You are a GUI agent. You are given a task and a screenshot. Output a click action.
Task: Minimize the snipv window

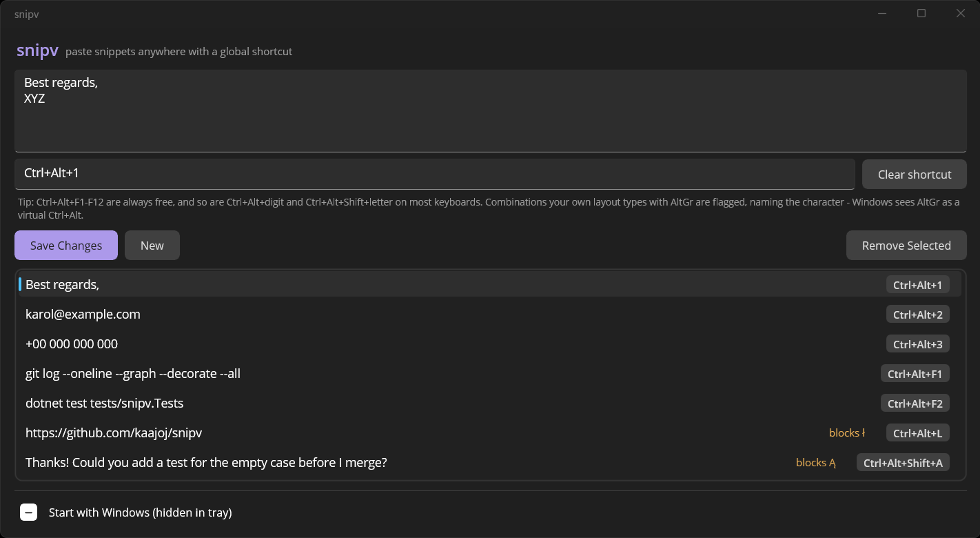coord(882,13)
